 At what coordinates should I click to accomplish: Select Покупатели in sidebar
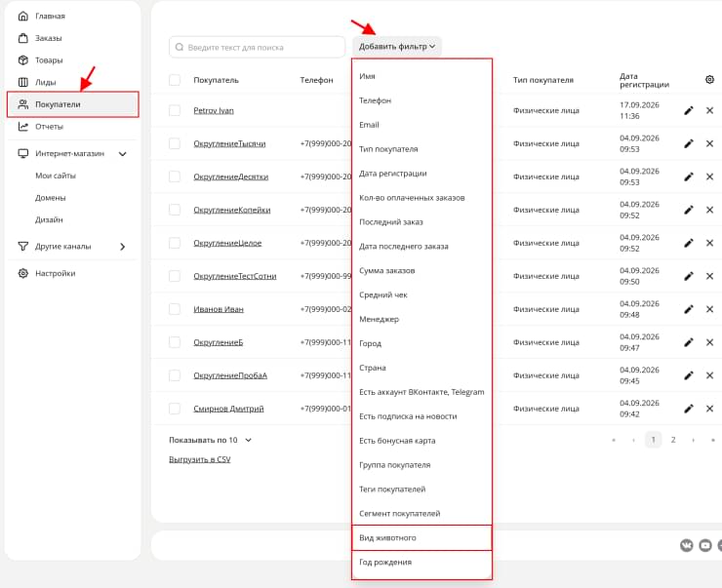coord(73,104)
